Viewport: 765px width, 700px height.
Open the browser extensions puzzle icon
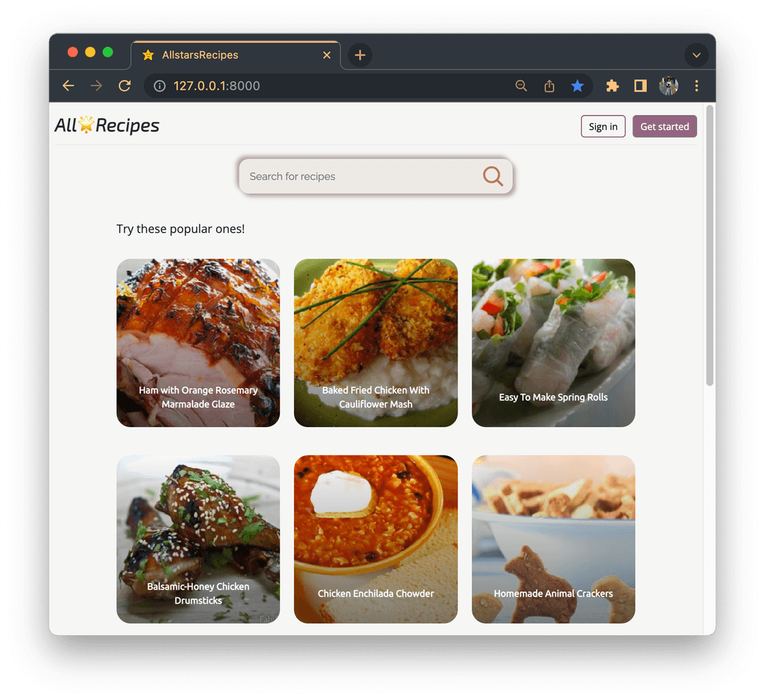[612, 86]
